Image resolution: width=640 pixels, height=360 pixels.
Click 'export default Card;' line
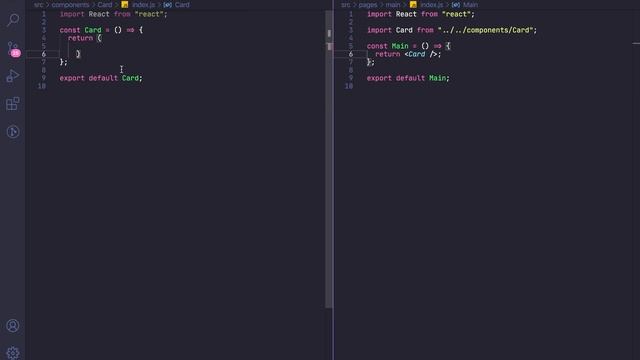[x=101, y=78]
